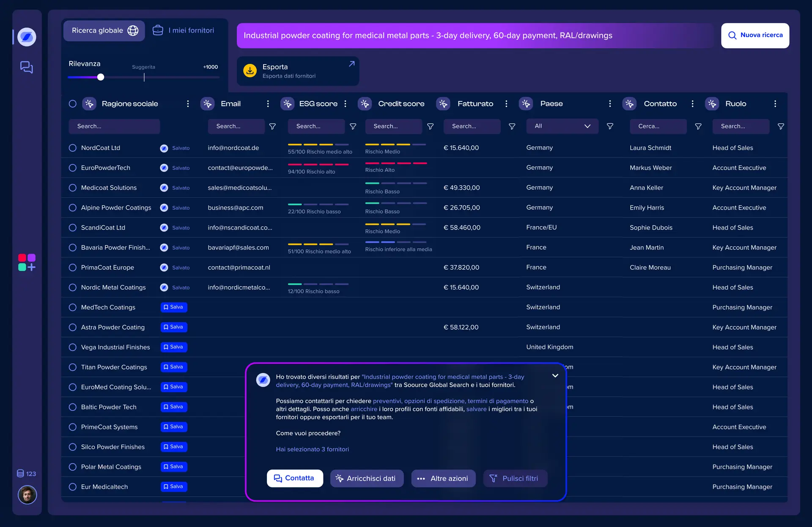Open the All country dropdown under Paese
812x527 pixels.
click(562, 126)
